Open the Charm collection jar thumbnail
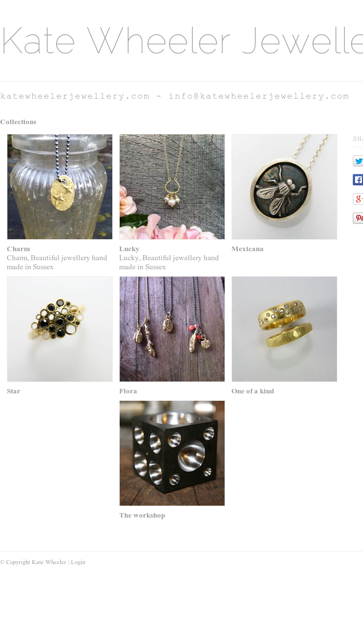The image size is (363, 644). [60, 187]
